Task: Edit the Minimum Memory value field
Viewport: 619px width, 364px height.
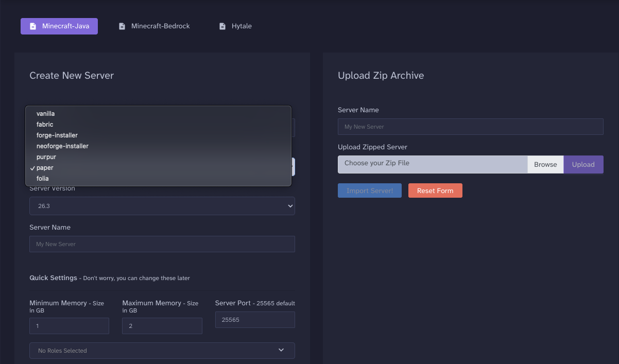Action: point(69,326)
